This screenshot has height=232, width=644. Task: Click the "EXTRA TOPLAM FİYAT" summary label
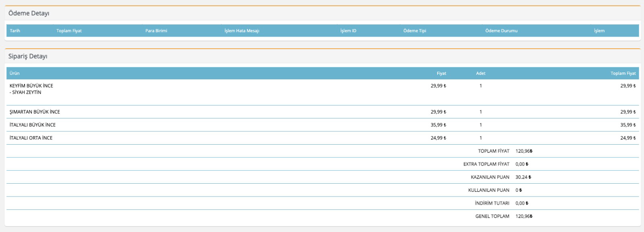pos(486,164)
